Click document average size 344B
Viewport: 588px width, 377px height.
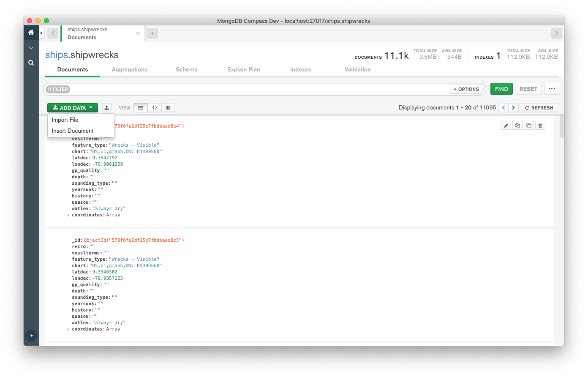click(455, 57)
